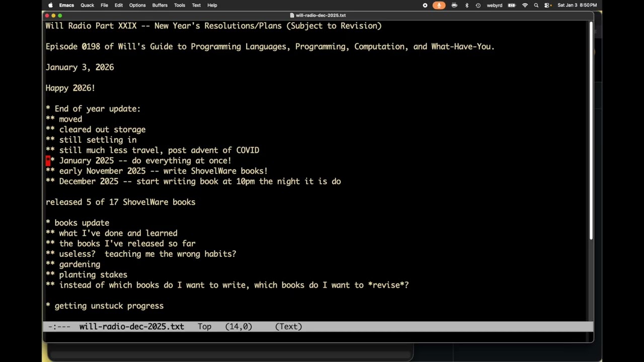This screenshot has width=644, height=362.
Task: Open the date and time display
Action: click(x=577, y=5)
